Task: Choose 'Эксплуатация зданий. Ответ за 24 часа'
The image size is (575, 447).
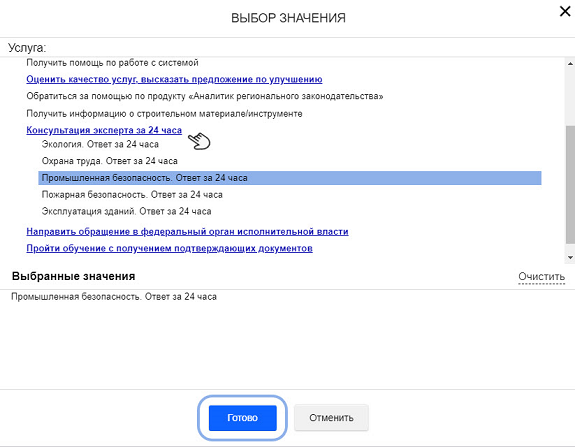Action: [126, 211]
